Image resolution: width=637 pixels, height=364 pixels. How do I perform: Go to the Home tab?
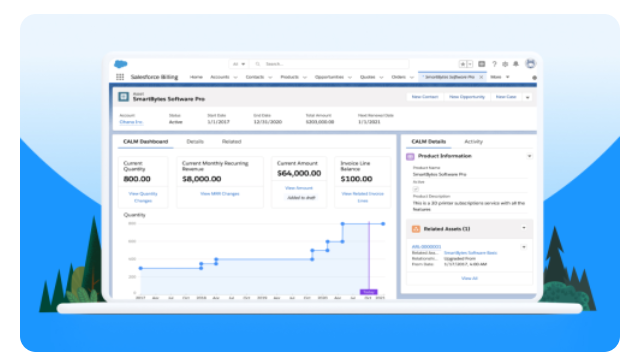196,77
